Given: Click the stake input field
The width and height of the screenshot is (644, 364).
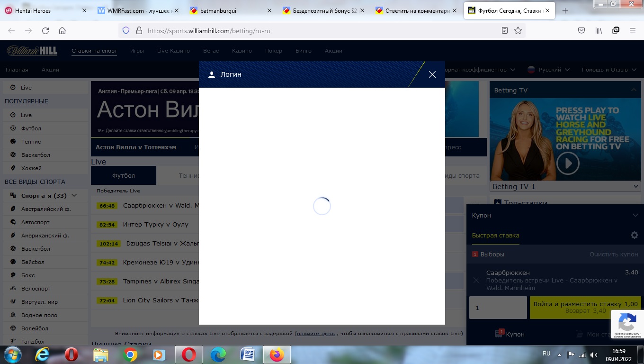Looking at the screenshot, I should point(498,308).
